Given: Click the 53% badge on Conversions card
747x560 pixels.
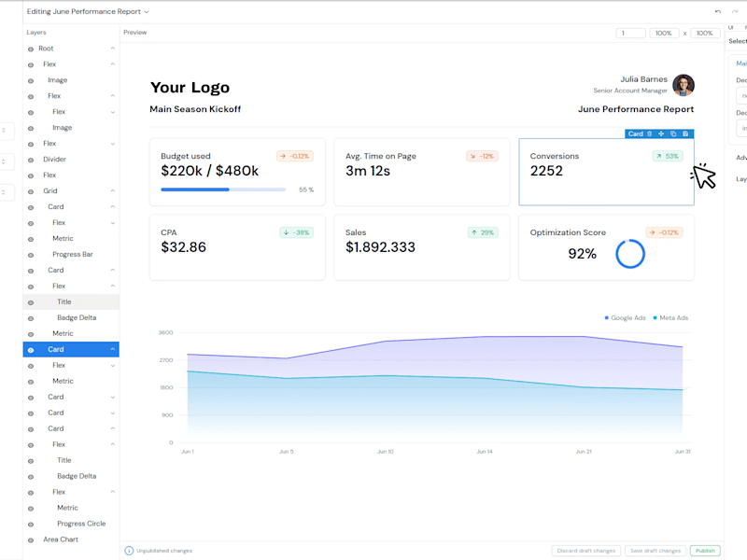Looking at the screenshot, I should (668, 156).
